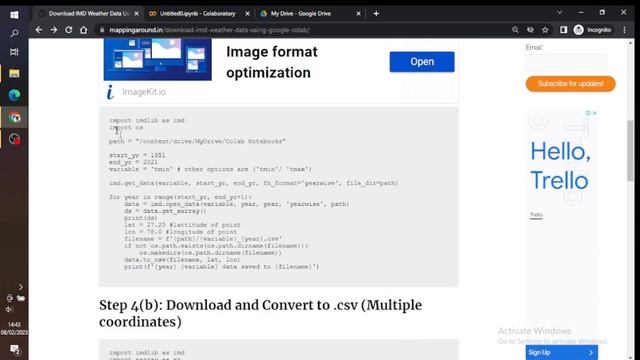640x360 pixels.
Task: Bookmark this page with the star
Action: click(x=545, y=30)
